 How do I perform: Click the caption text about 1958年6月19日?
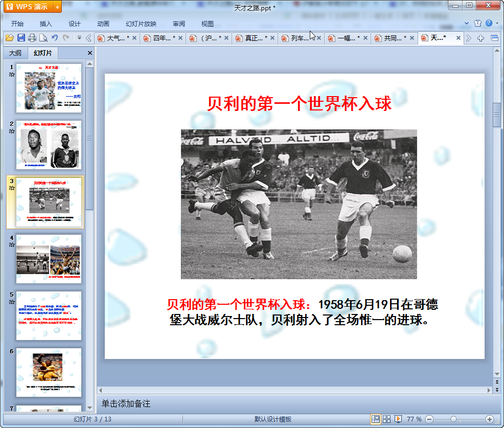[x=302, y=312]
